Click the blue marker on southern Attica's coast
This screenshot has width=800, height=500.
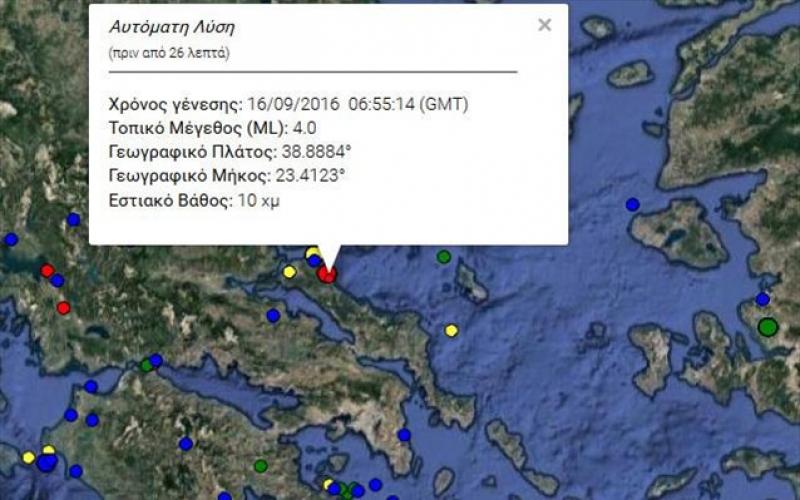pos(404,435)
